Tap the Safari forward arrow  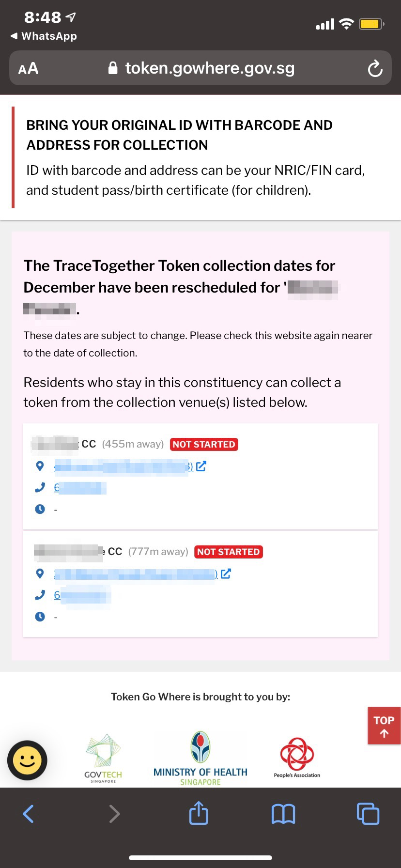coord(114,814)
